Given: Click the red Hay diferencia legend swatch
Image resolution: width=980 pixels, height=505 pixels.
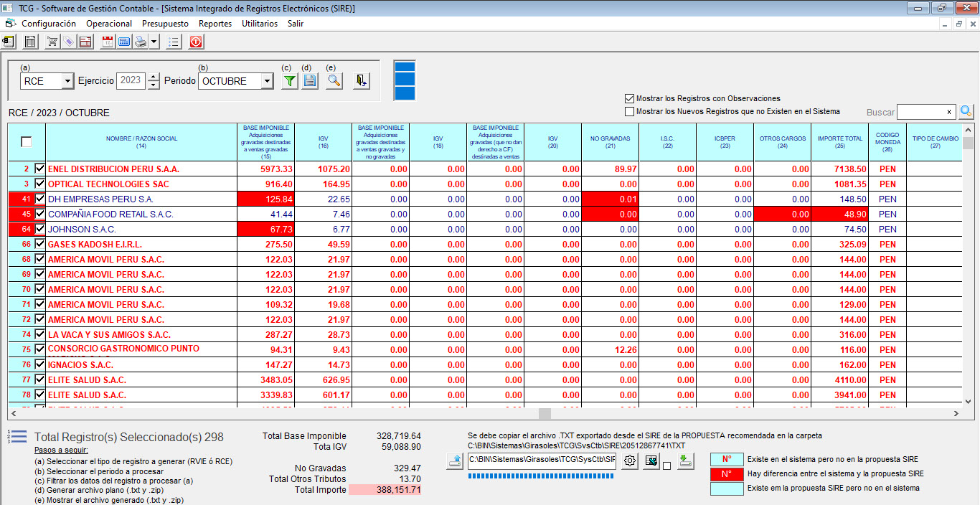Looking at the screenshot, I should [x=727, y=473].
